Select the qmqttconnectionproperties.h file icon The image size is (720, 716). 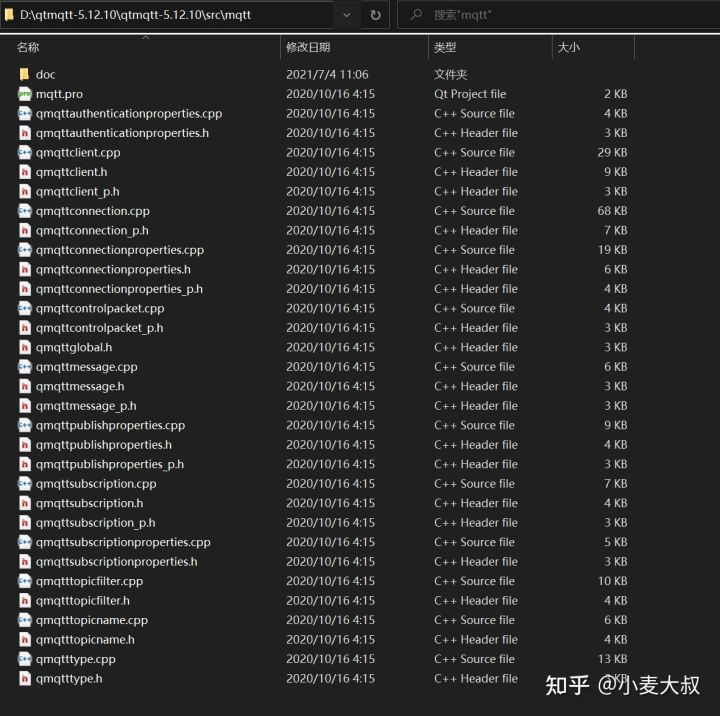click(x=24, y=270)
